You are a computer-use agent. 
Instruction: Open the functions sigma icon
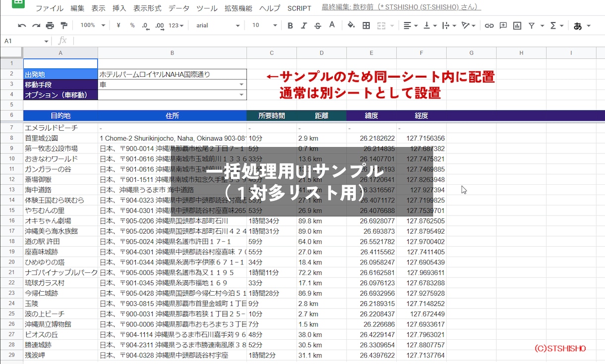pyautogui.click(x=553, y=25)
